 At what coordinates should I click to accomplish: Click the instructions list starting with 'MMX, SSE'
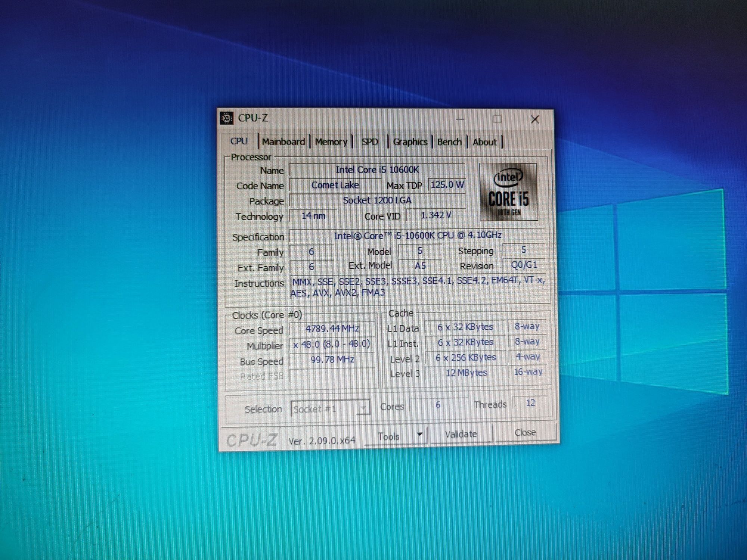(x=418, y=287)
